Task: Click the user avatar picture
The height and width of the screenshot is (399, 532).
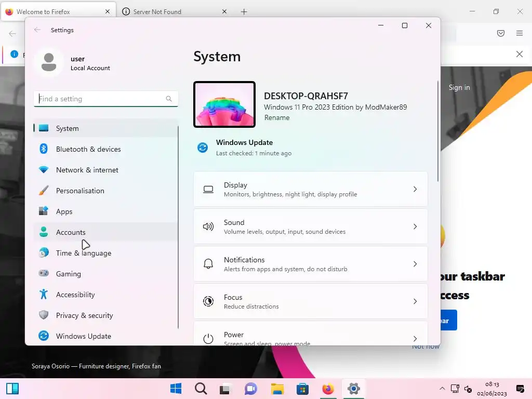Action: (49, 62)
